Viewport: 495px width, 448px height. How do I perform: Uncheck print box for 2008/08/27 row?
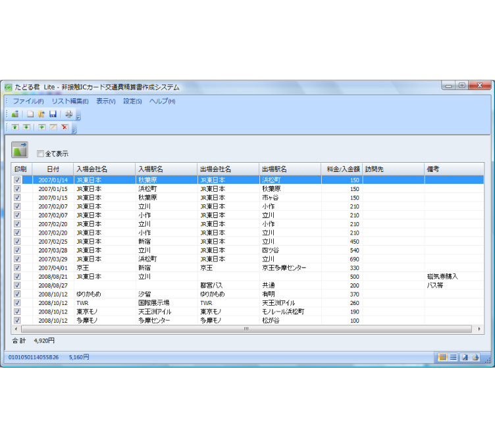click(x=17, y=285)
